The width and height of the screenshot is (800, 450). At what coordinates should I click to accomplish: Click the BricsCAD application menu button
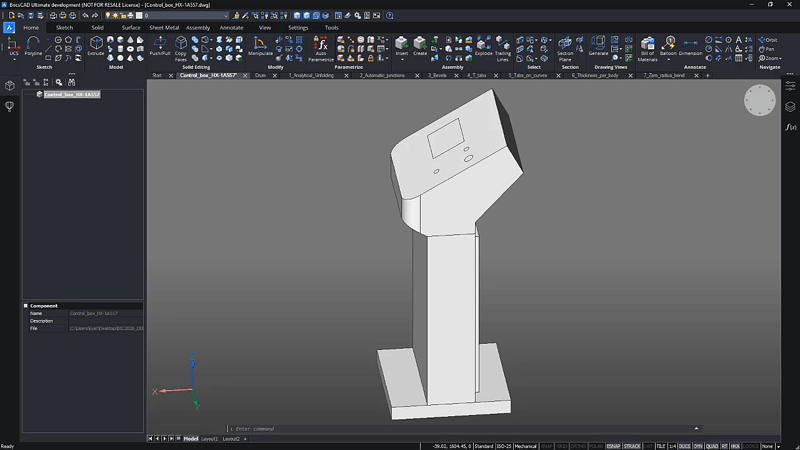point(9,28)
